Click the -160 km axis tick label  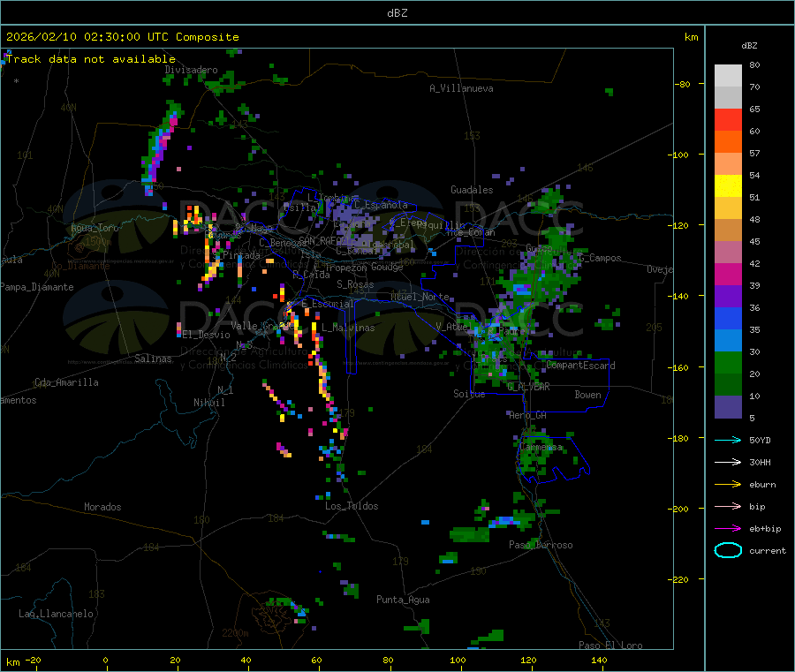[680, 367]
